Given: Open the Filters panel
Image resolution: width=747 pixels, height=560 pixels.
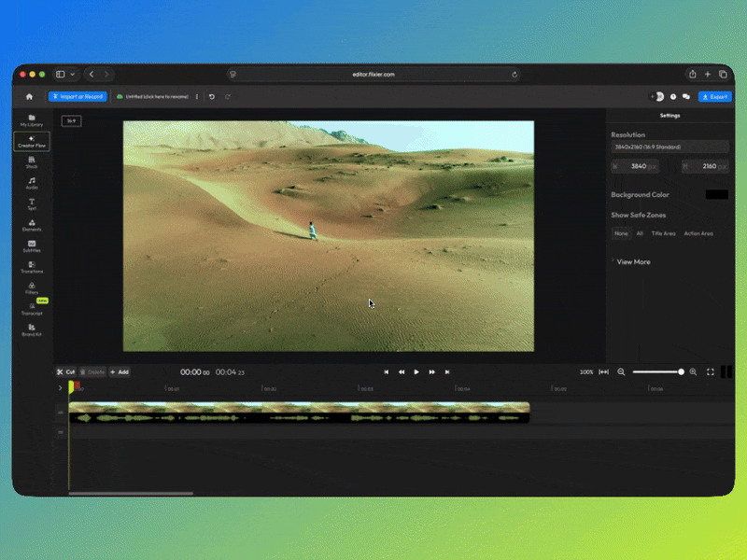Looking at the screenshot, I should tap(32, 288).
